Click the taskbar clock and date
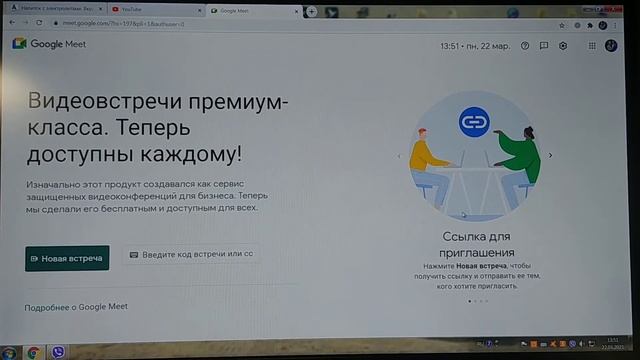 click(612, 344)
